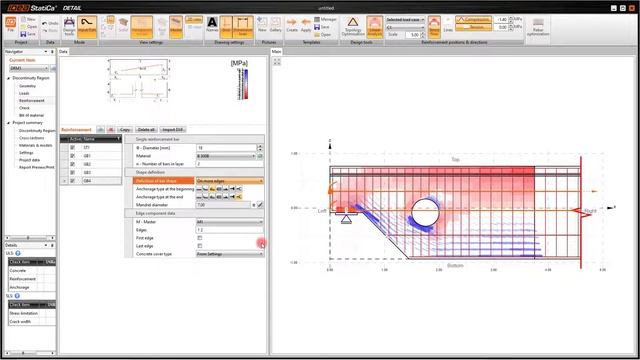This screenshot has width=640, height=360.
Task: Toggle Active checkbox for GB2 row
Action: click(x=72, y=164)
